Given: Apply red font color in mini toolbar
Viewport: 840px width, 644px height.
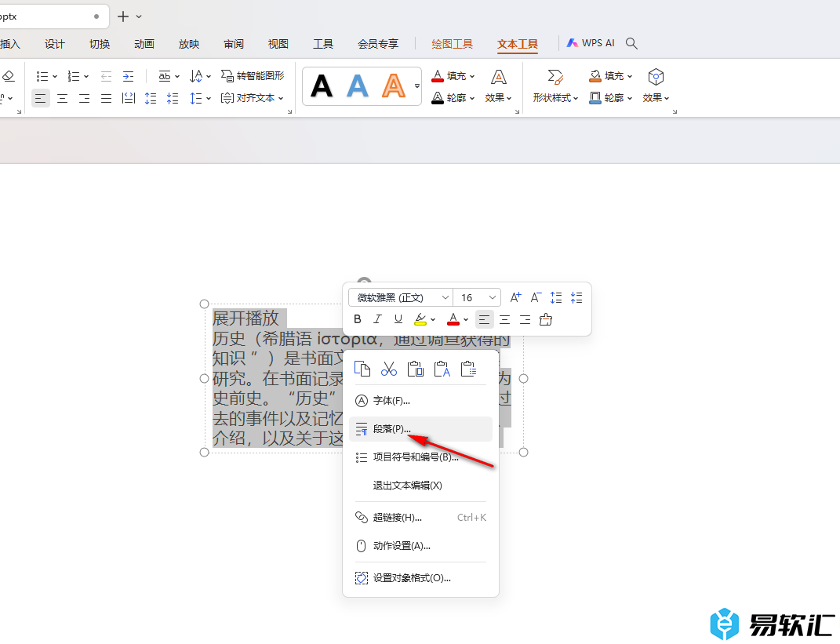Looking at the screenshot, I should (x=453, y=319).
